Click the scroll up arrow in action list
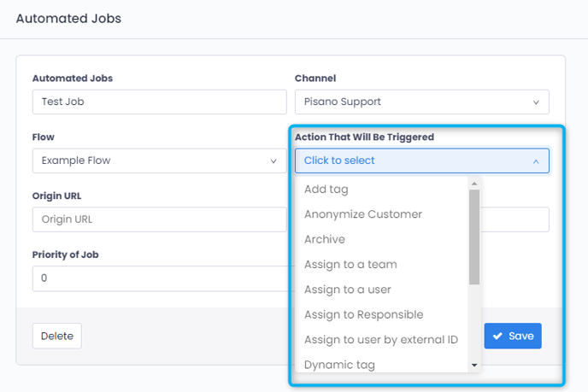The height and width of the screenshot is (392, 588). [474, 184]
